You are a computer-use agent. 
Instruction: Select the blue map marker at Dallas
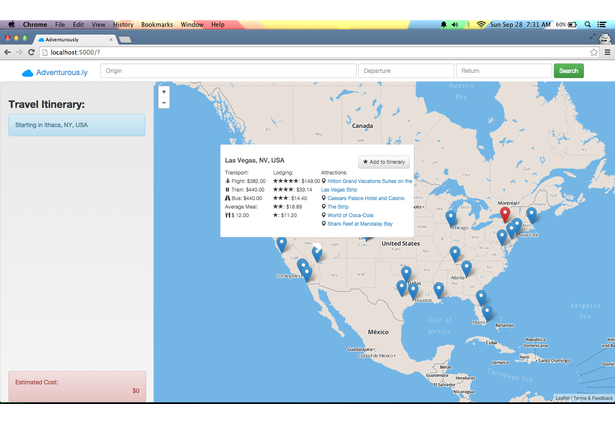coord(406,274)
